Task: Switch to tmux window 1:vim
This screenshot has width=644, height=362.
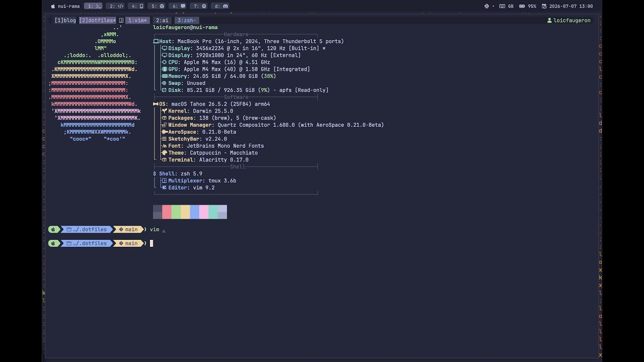Action: [x=137, y=20]
